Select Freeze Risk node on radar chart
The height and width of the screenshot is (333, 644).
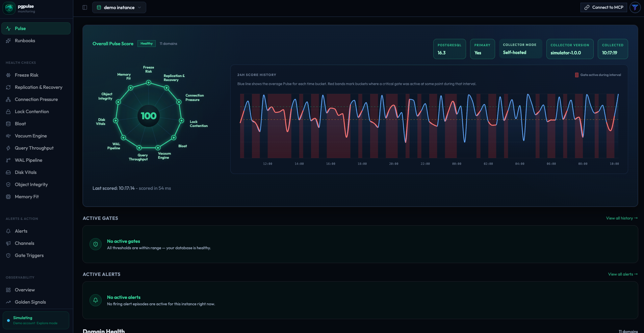coord(149,82)
